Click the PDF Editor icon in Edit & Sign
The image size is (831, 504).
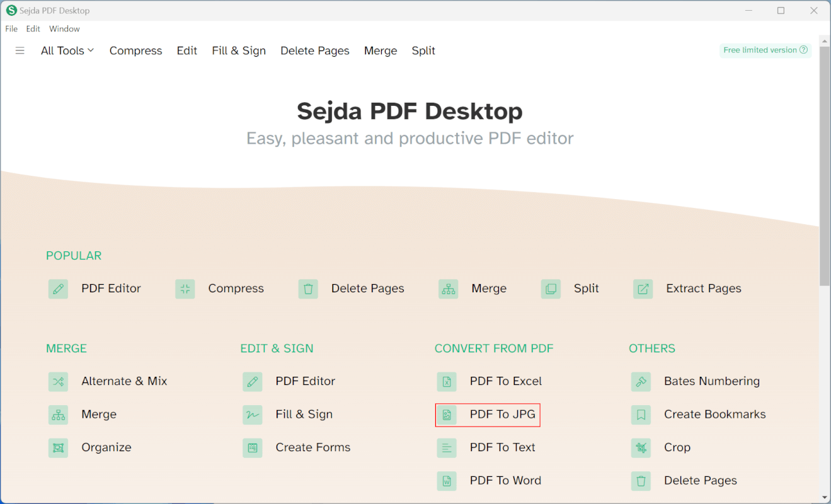click(x=253, y=382)
